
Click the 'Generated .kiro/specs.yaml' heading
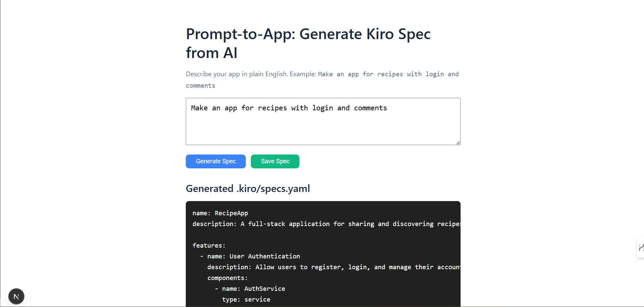coord(248,188)
